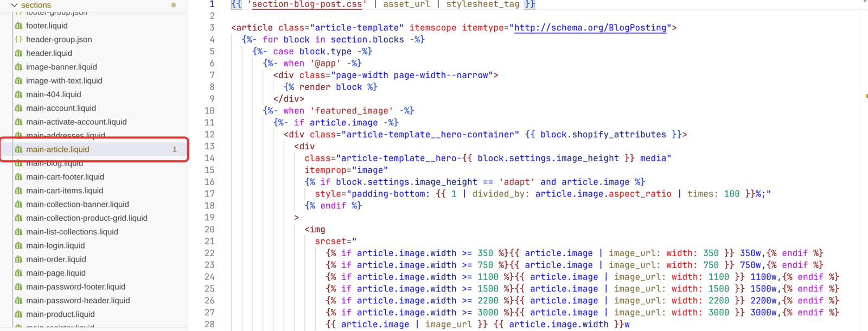Open main-password-header.liquid file
868x331 pixels.
[x=78, y=300]
